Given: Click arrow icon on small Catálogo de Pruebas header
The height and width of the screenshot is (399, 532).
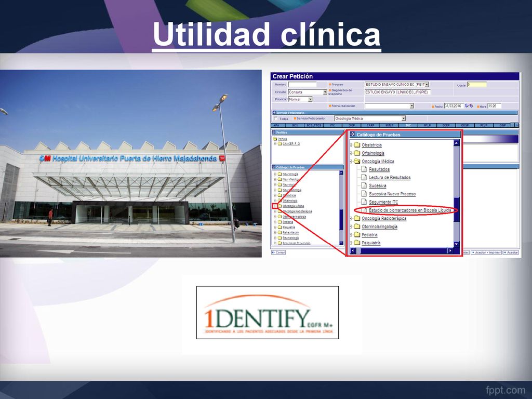Looking at the screenshot, I should coord(274,167).
